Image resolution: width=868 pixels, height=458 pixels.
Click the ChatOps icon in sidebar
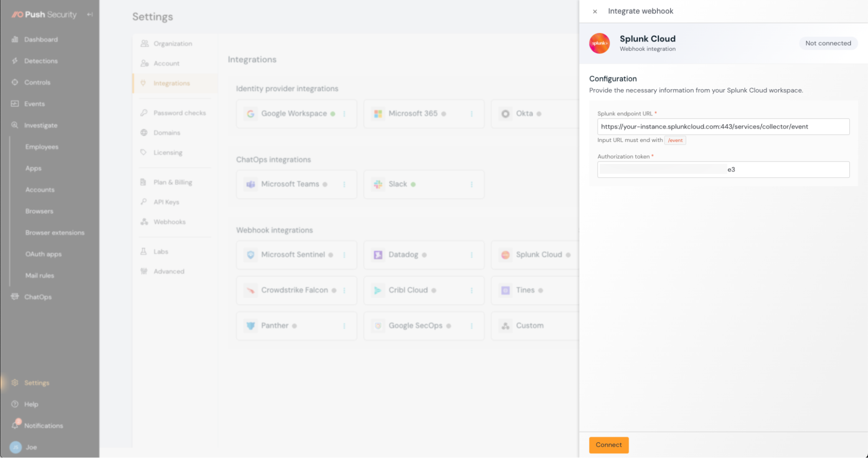point(15,297)
